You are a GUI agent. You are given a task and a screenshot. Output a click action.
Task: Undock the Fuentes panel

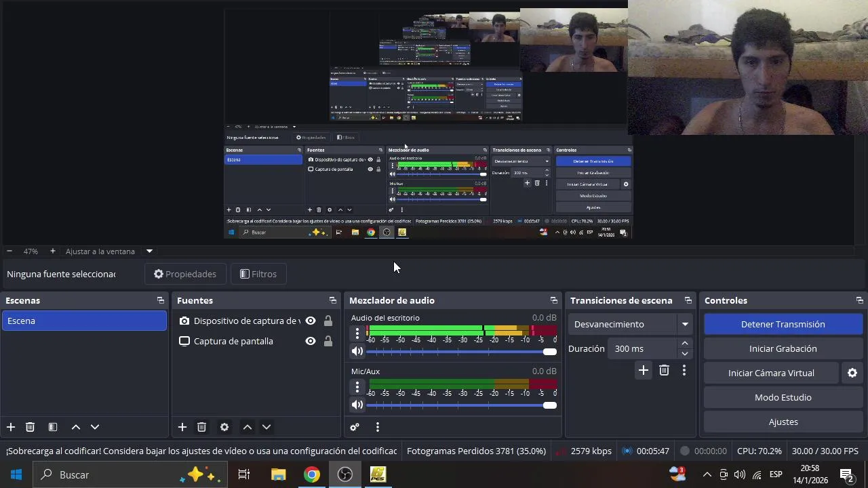[x=333, y=300]
